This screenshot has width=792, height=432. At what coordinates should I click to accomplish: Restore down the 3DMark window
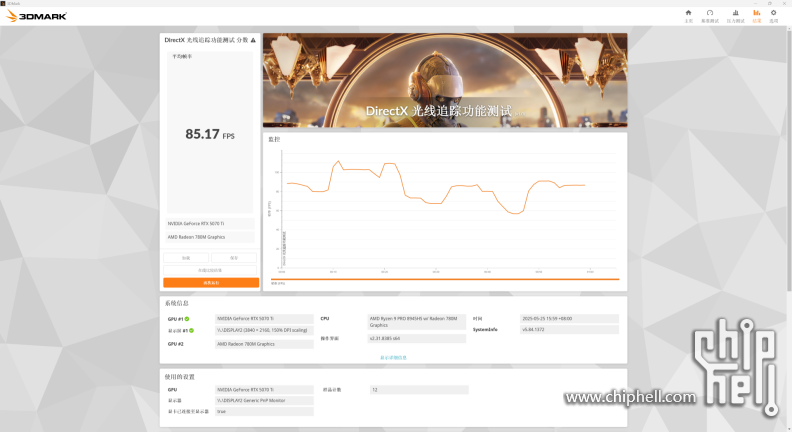(770, 3)
